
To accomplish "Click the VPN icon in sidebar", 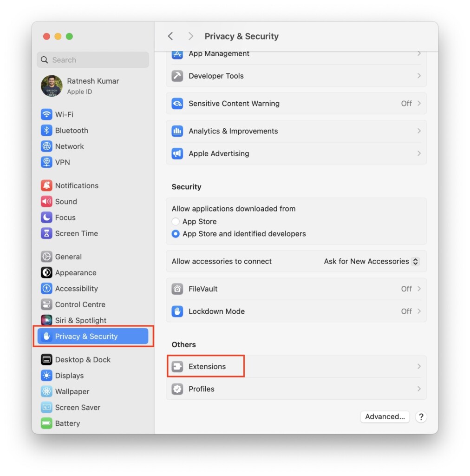I will [46, 162].
